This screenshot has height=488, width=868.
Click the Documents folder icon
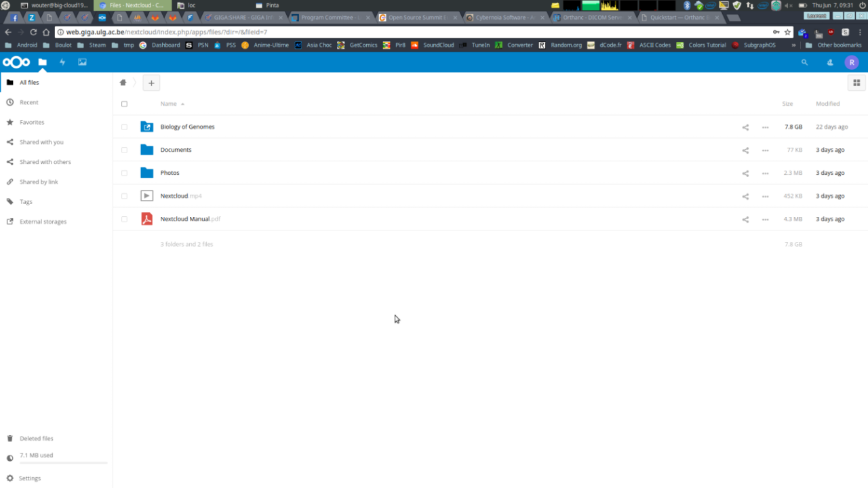146,150
